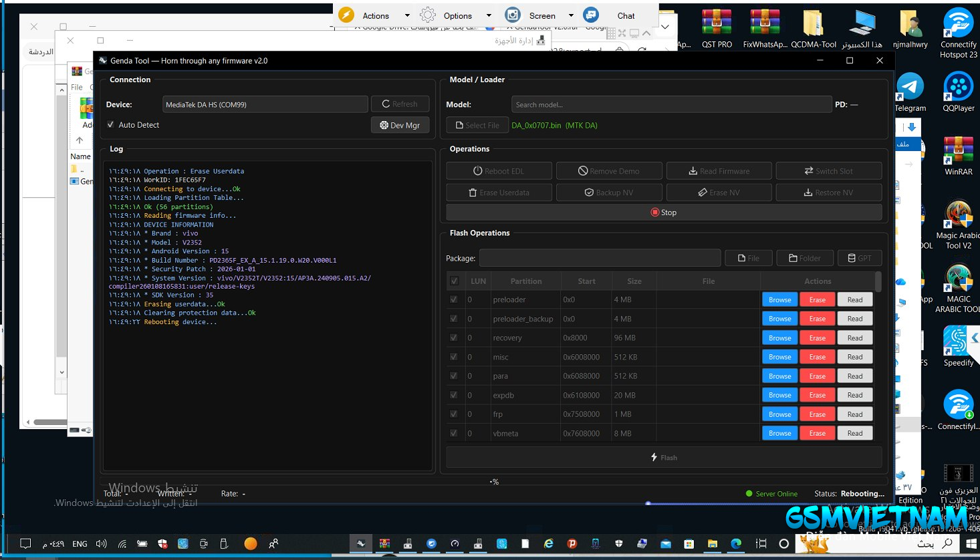The image size is (980, 560).
Task: Uncheck the preloader partition checkbox
Action: click(x=454, y=300)
